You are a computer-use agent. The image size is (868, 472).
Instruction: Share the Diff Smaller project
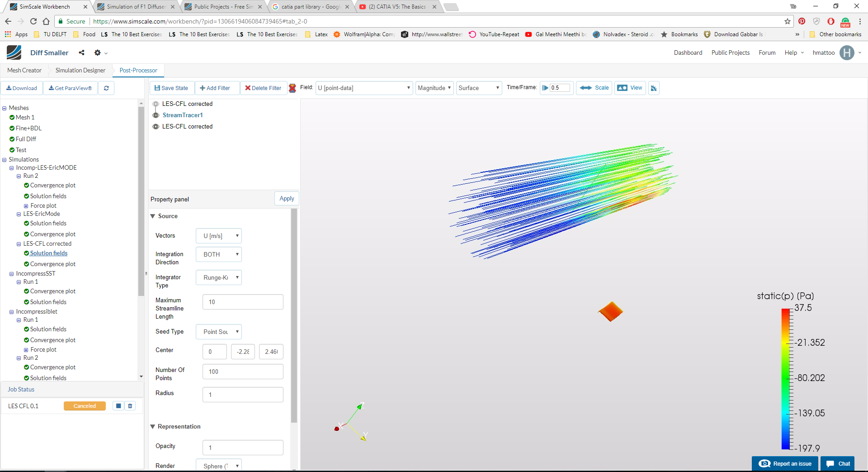click(81, 52)
